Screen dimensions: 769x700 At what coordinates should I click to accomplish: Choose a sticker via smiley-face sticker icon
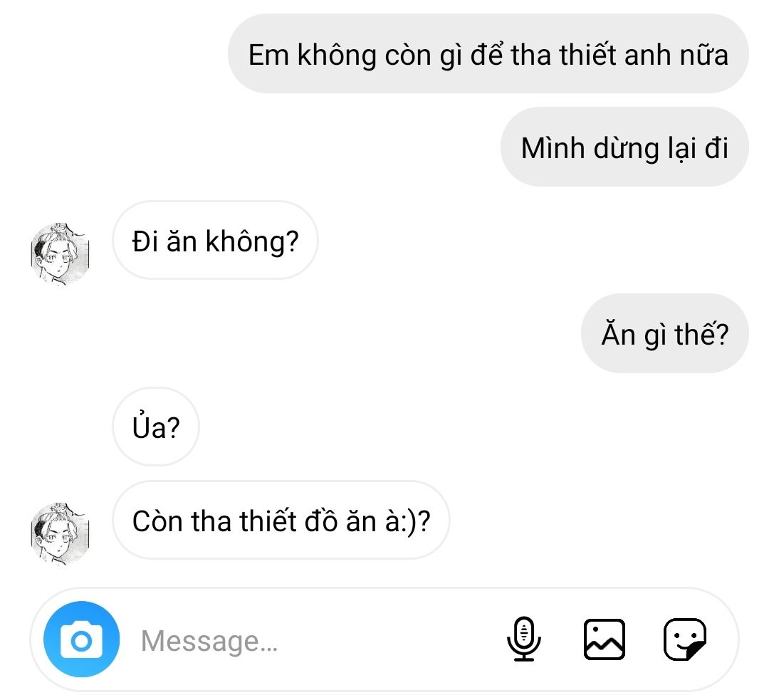(x=685, y=639)
